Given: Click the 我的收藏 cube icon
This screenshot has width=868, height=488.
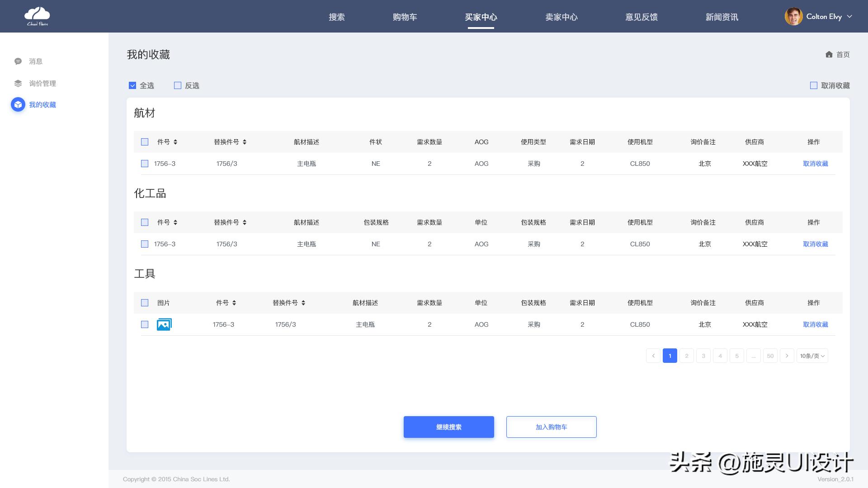Looking at the screenshot, I should pyautogui.click(x=18, y=105).
